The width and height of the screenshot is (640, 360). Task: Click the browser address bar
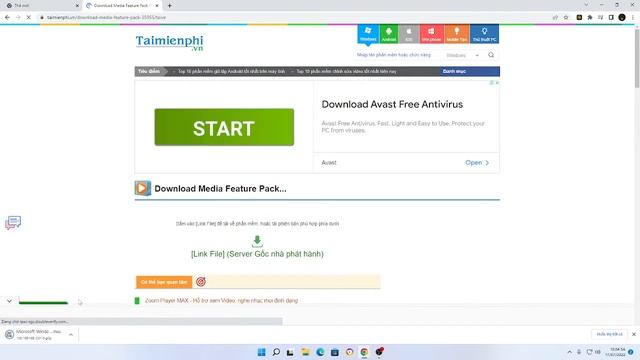(x=294, y=18)
